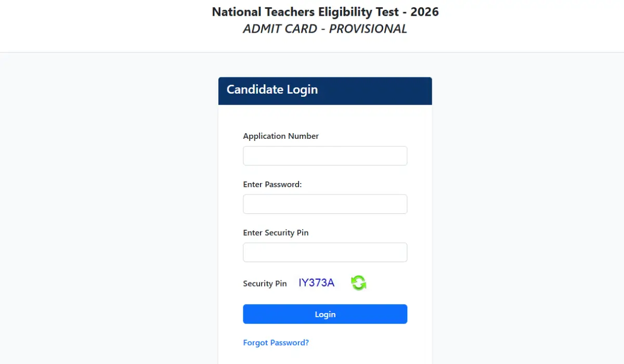Click the displayed security pin code IY373A

pyautogui.click(x=316, y=282)
